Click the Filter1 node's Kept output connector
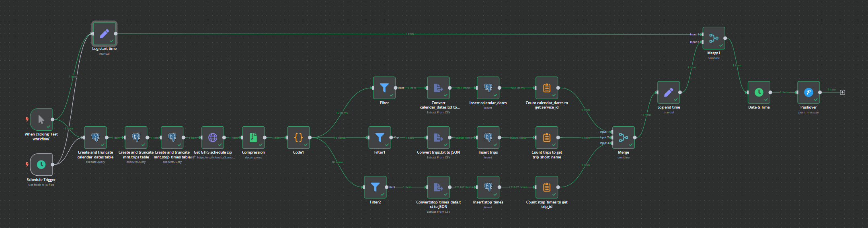Viewport: 868px width, 228px height. pyautogui.click(x=391, y=138)
